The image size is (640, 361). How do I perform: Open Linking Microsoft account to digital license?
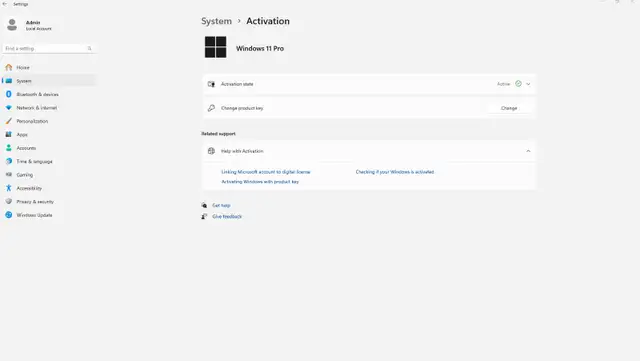point(266,172)
